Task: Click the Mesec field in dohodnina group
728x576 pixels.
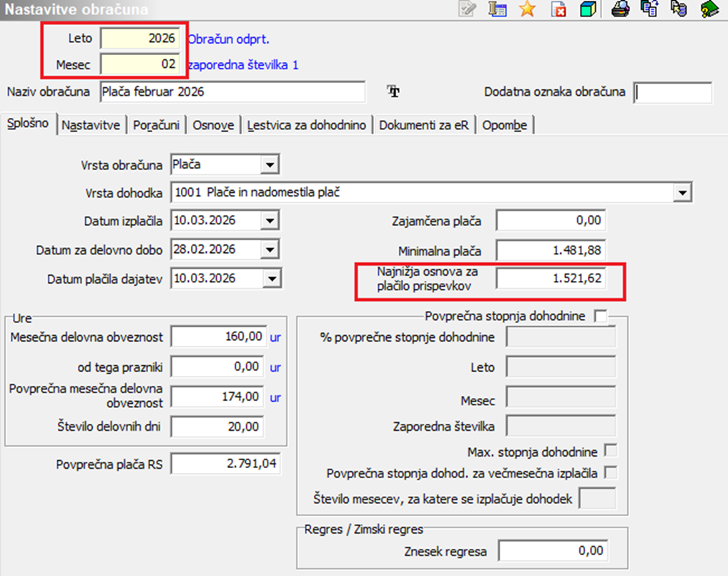Action: (x=561, y=397)
